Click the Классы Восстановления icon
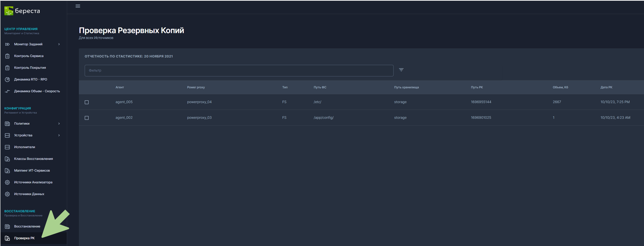 coord(7,159)
